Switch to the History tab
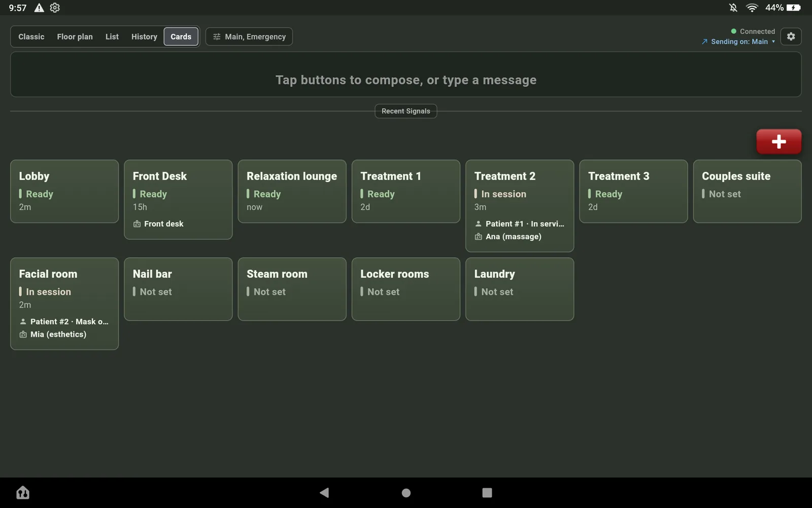Image resolution: width=812 pixels, height=508 pixels. click(x=144, y=37)
